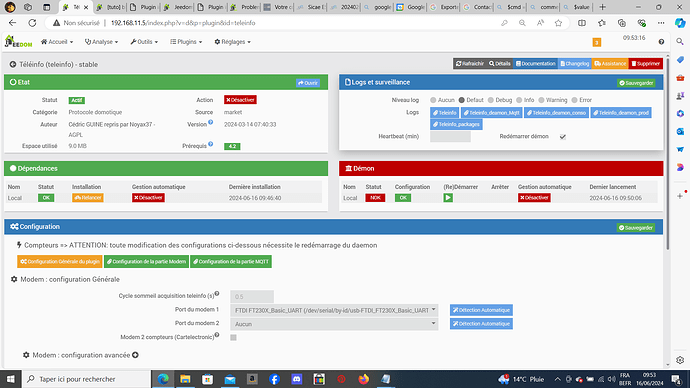Screen dimensions: 690x388
Task: Click the Relancer dependencies button
Action: point(88,198)
